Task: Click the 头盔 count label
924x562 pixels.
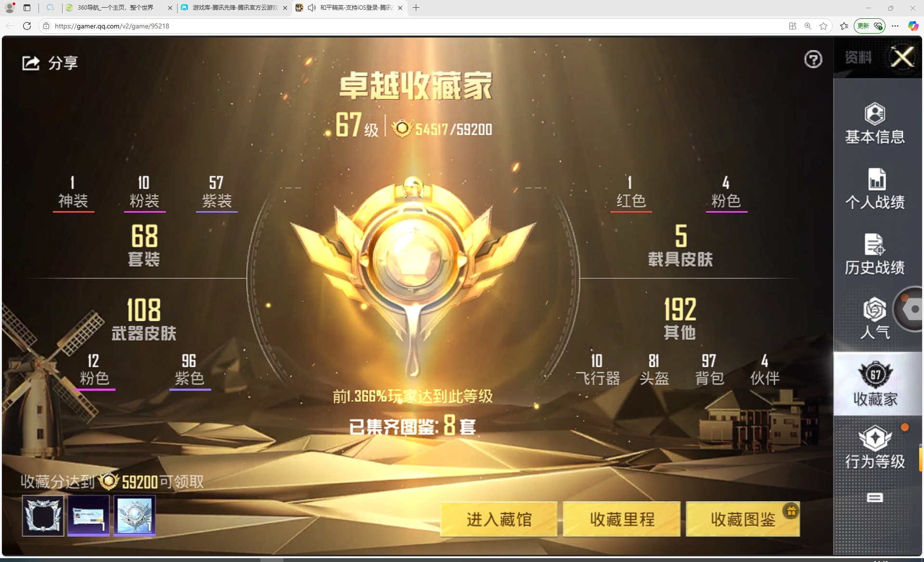Action: click(x=654, y=370)
